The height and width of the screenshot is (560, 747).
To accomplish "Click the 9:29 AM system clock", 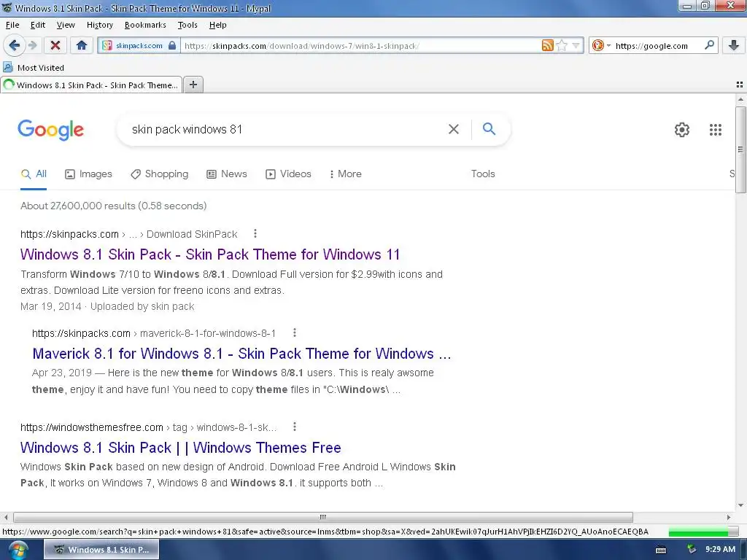I will pyautogui.click(x=720, y=550).
